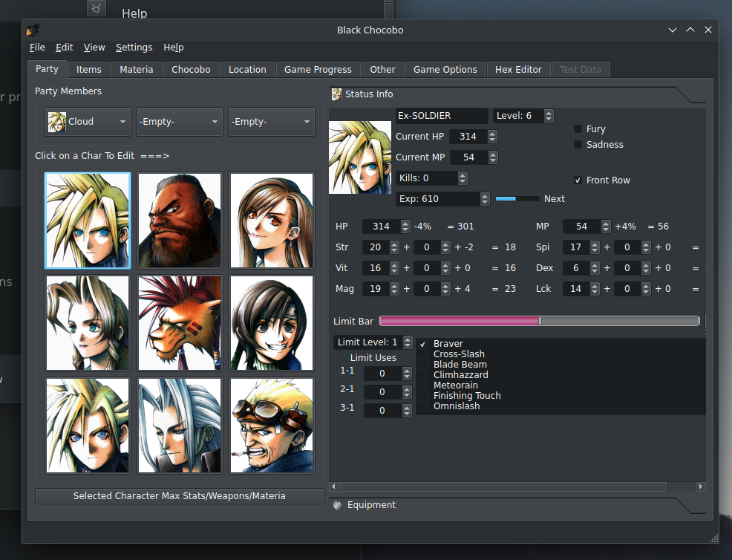This screenshot has height=560, width=732.
Task: Select Red XIII's portrait in the character grid
Action: click(180, 323)
